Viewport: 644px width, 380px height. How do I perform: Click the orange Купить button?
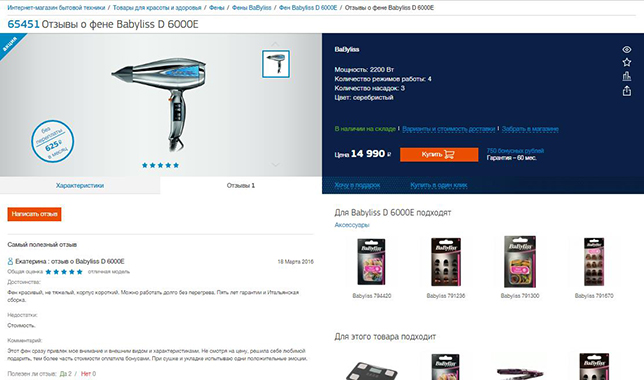click(439, 154)
